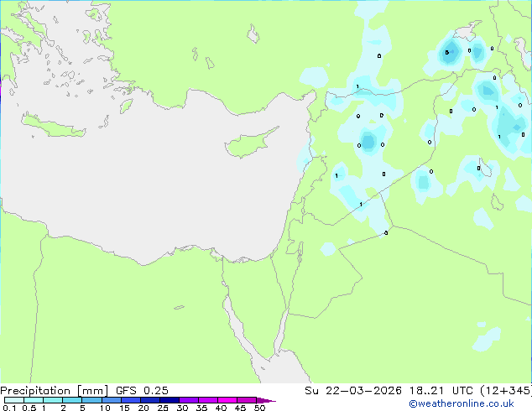Pick the 40 mm magenta legend swatch
The height and width of the screenshot is (411, 532).
(x=227, y=400)
